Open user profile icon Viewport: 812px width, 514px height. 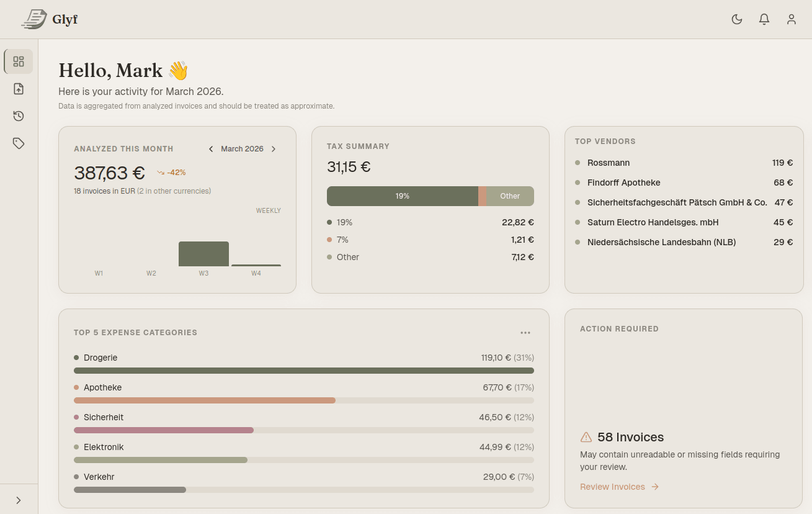(x=792, y=19)
